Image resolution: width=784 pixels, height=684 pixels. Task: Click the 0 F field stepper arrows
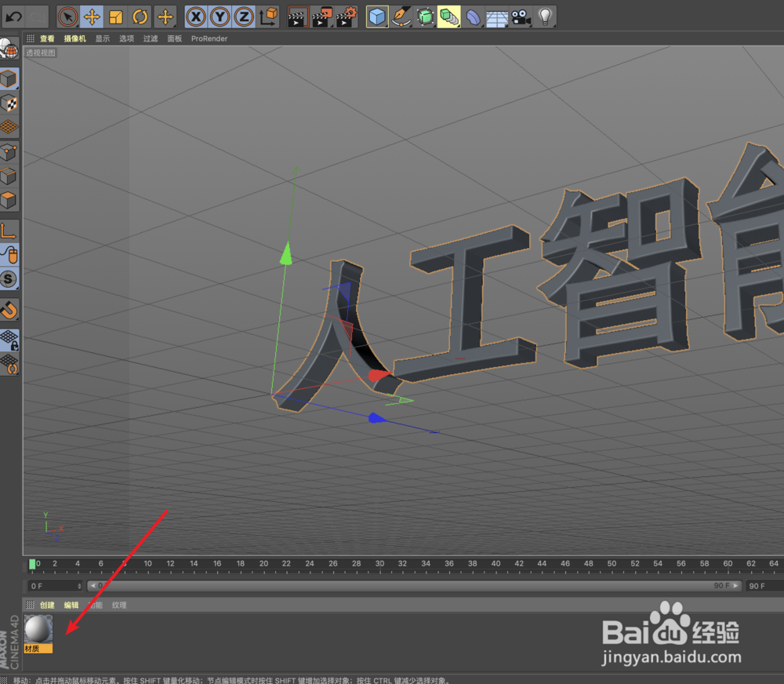tap(79, 586)
